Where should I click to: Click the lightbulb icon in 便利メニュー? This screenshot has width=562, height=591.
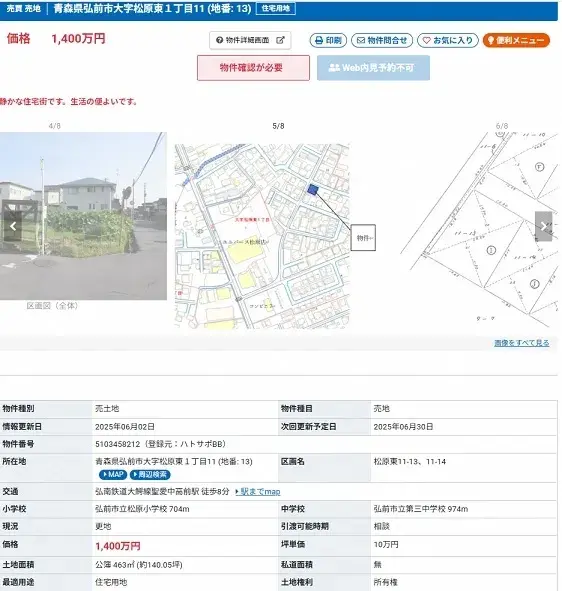(x=490, y=40)
